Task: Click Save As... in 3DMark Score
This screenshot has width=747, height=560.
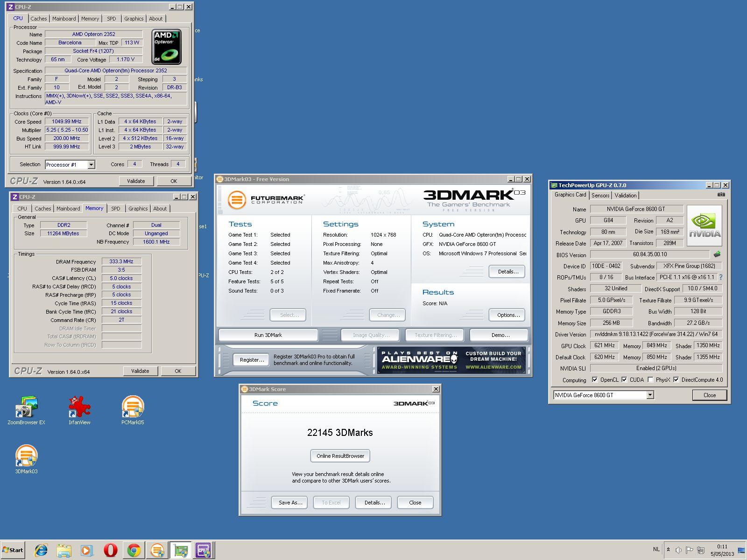Action: tap(290, 503)
